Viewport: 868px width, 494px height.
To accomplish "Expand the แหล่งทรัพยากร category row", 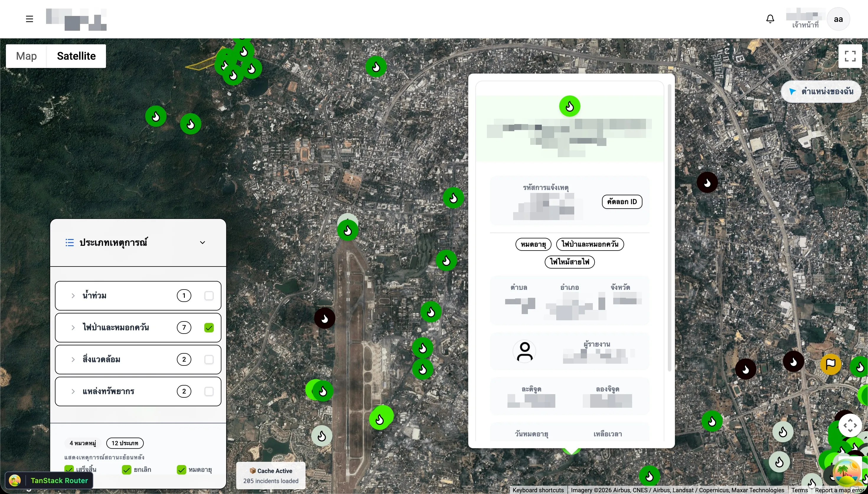I will (x=73, y=391).
